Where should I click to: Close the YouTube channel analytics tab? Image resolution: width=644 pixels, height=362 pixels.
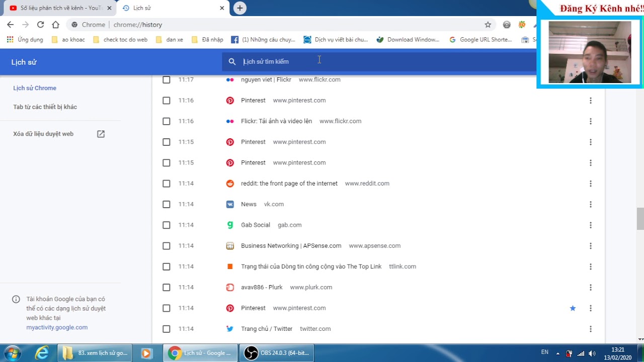(x=109, y=8)
